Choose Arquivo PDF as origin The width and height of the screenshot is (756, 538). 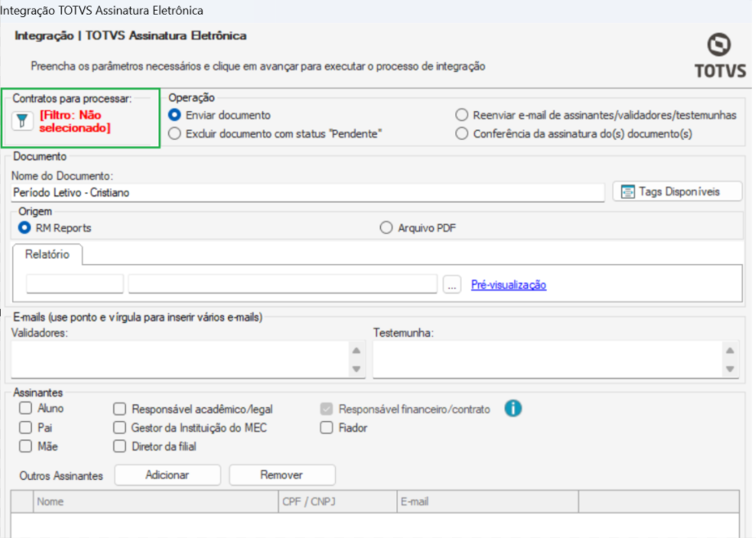pyautogui.click(x=387, y=228)
